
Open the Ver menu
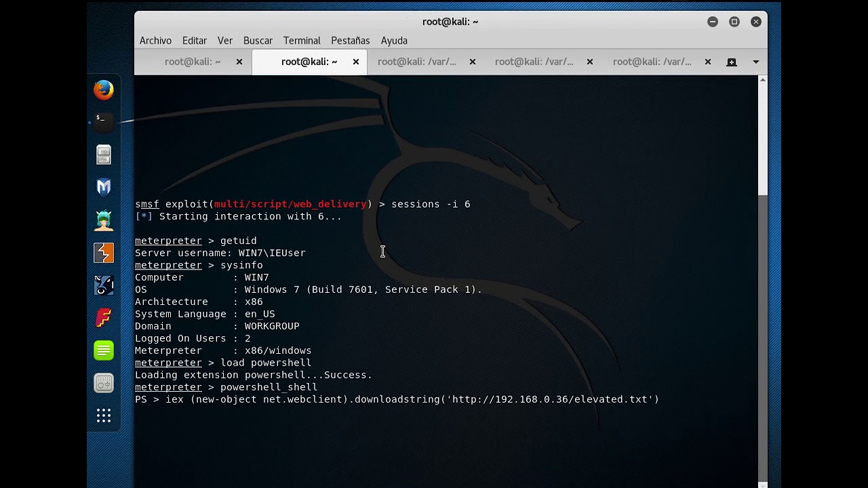[225, 41]
